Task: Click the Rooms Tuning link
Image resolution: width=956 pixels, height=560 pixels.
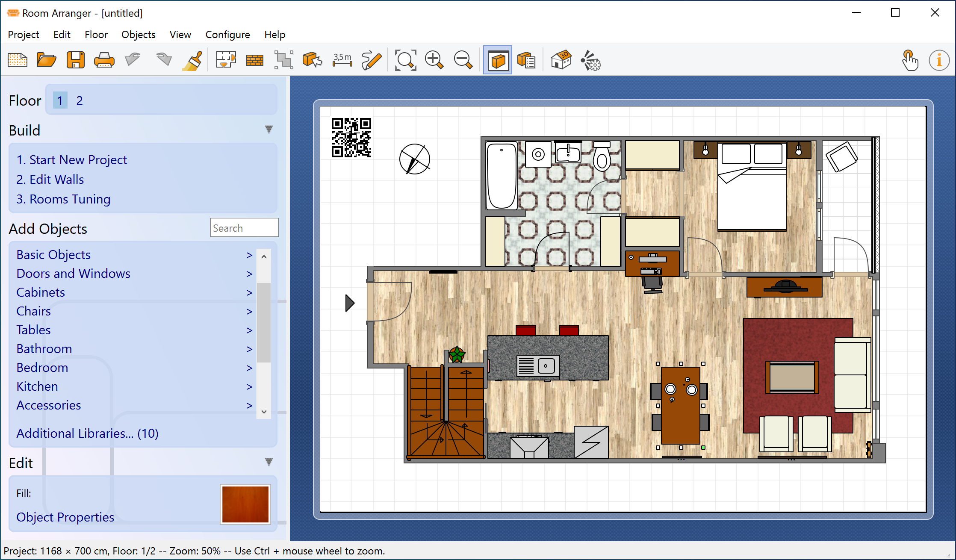Action: (63, 199)
